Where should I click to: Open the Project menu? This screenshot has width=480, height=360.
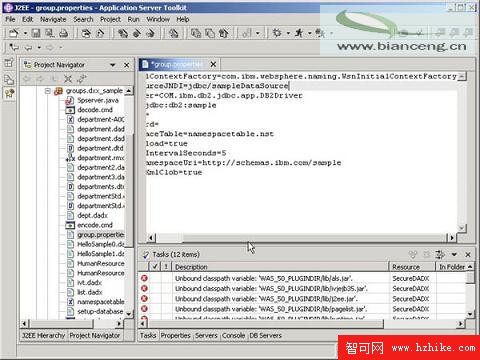pos(110,19)
